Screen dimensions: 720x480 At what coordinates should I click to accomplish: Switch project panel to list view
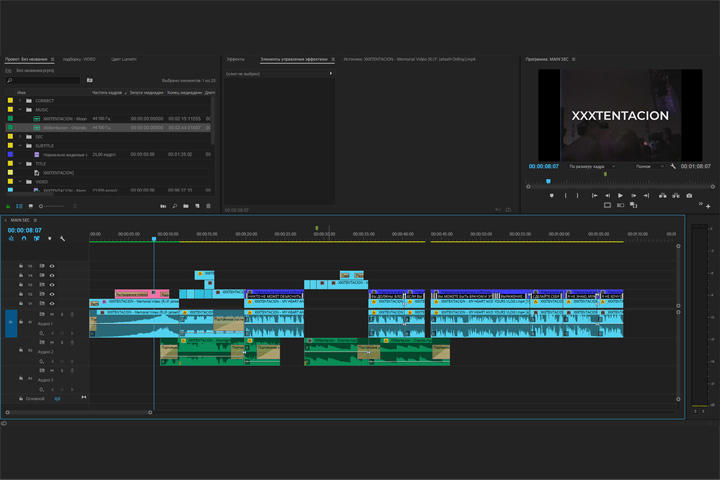click(19, 207)
